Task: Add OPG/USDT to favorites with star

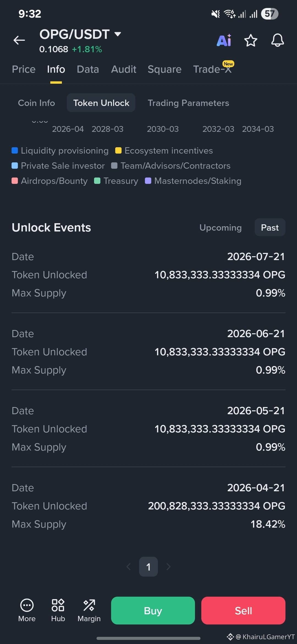Action: (x=251, y=40)
